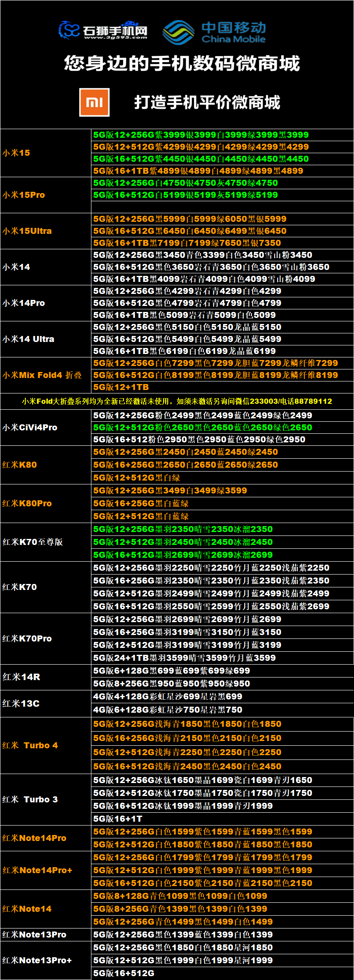Screen dimensions: 354x980
Task: Select the 打造手机平价微商城 slogan
Action: pos(207,103)
